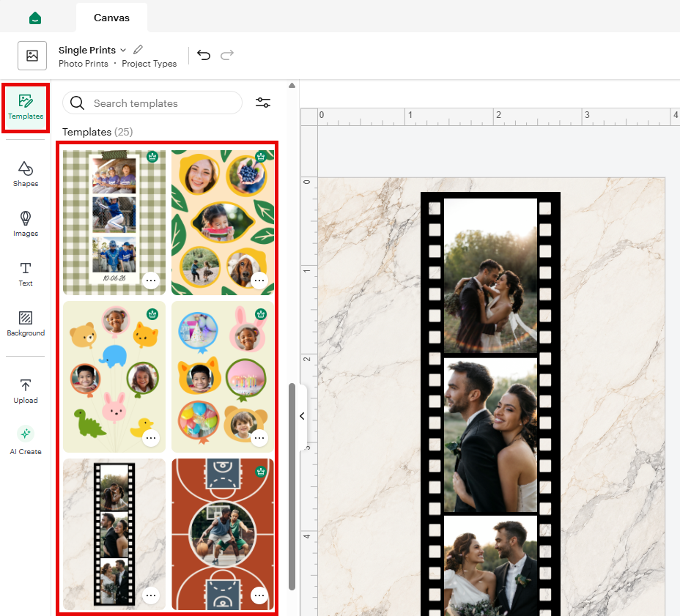Open the Upload sidebar panel
Viewport: 680px width, 616px height.
pos(26,391)
